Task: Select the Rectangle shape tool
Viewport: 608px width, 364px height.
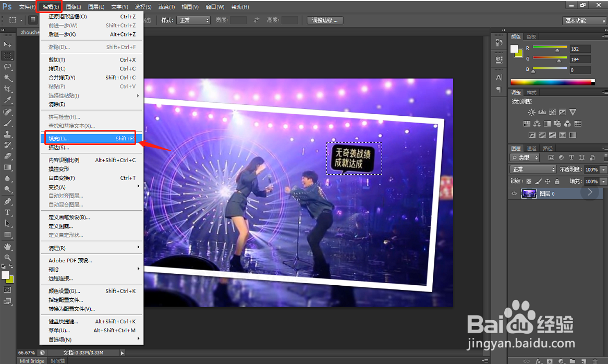Action: click(x=7, y=235)
